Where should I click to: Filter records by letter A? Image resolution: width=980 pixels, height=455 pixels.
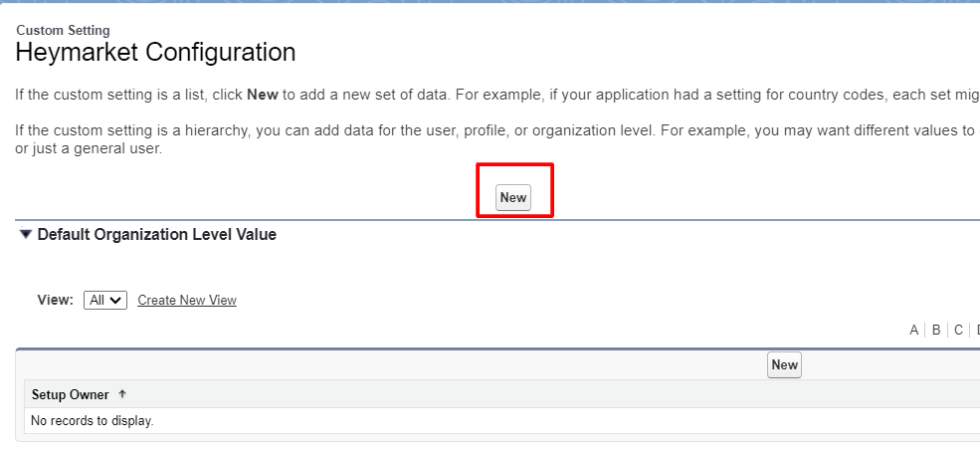pyautogui.click(x=913, y=330)
